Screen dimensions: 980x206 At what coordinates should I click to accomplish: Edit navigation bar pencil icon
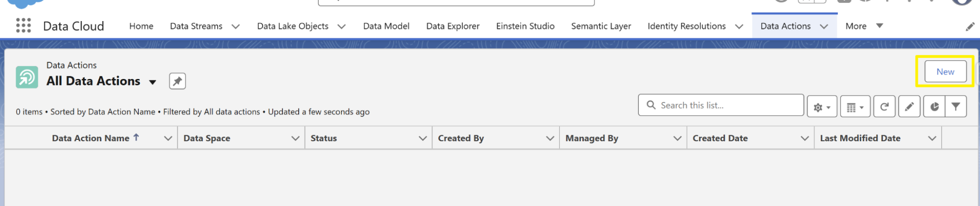[x=970, y=26]
